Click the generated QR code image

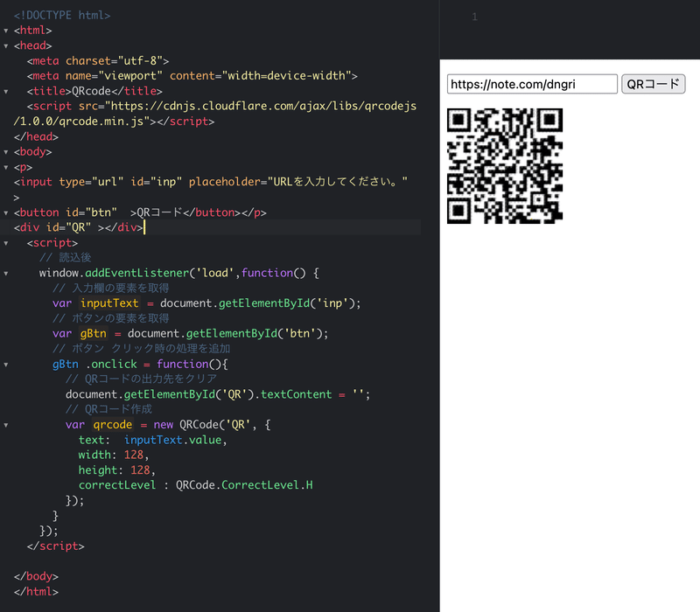click(505, 166)
